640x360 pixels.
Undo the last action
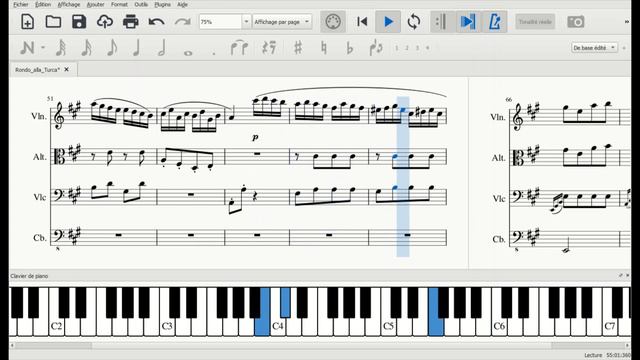(156, 22)
